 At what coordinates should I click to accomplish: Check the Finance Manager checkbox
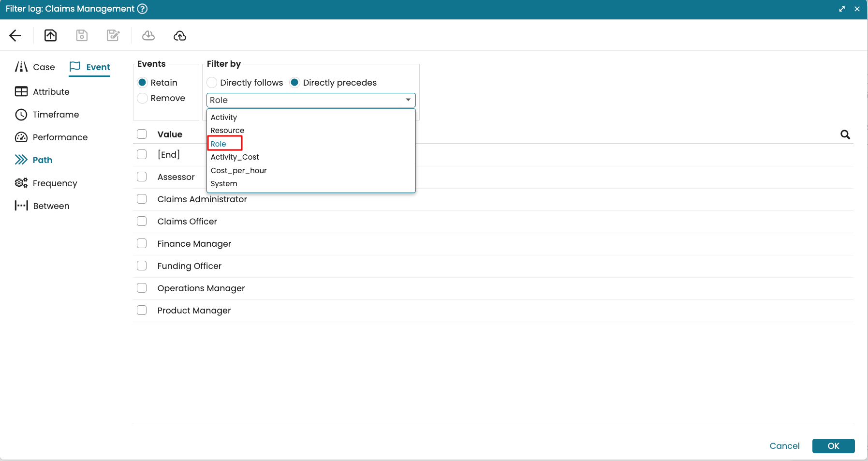142,243
